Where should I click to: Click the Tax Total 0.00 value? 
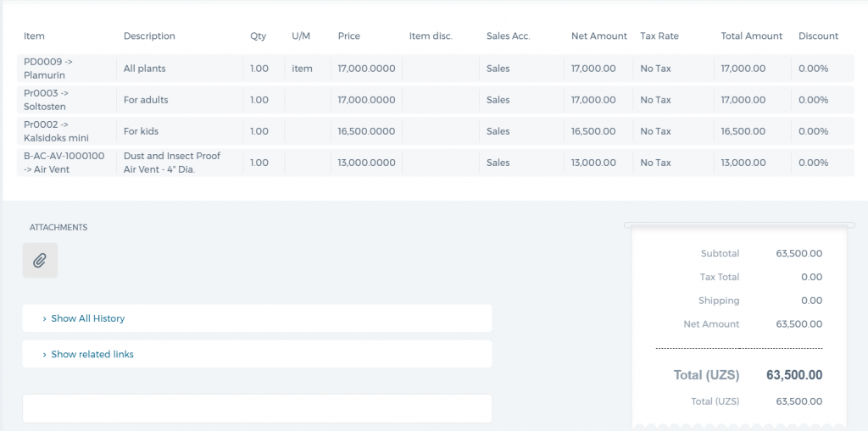click(811, 277)
